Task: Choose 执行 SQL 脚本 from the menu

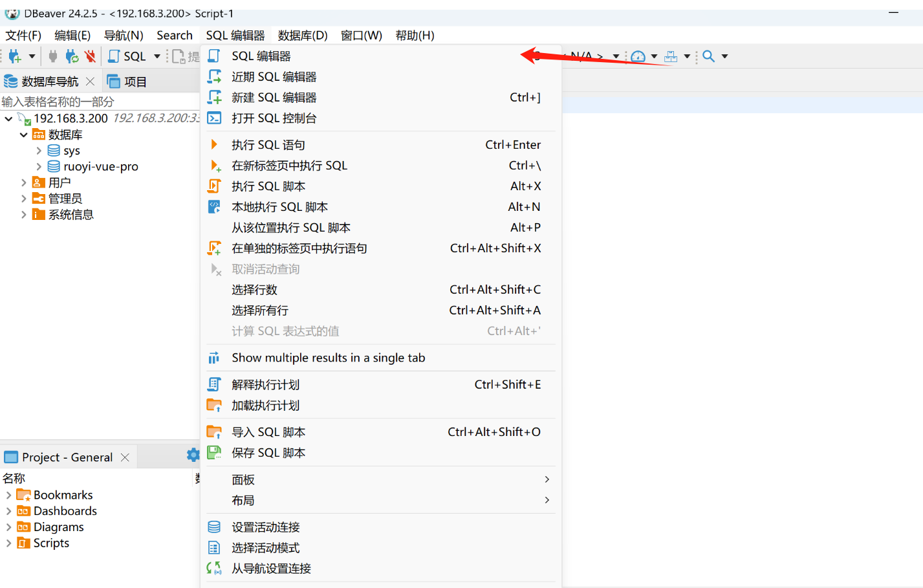Action: (x=268, y=186)
